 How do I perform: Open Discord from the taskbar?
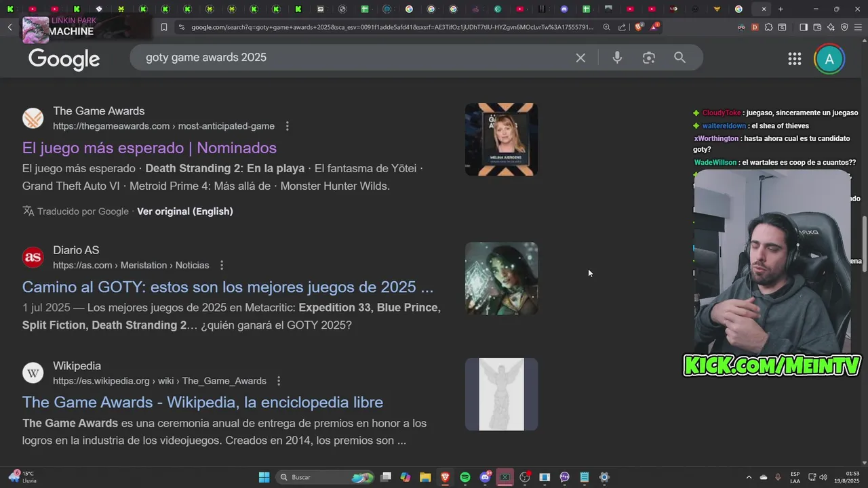click(x=485, y=477)
